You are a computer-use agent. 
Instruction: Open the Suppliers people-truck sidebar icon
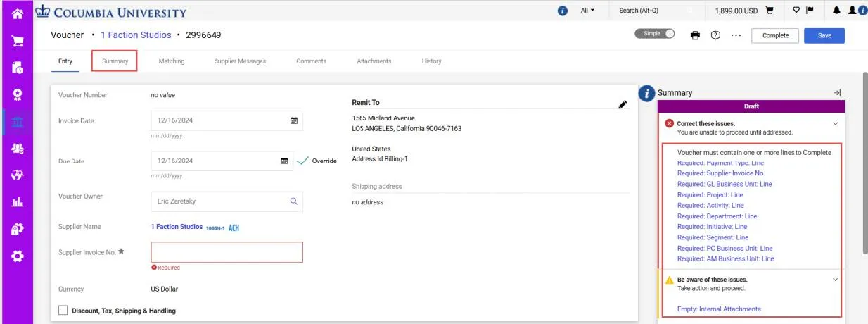point(17,148)
